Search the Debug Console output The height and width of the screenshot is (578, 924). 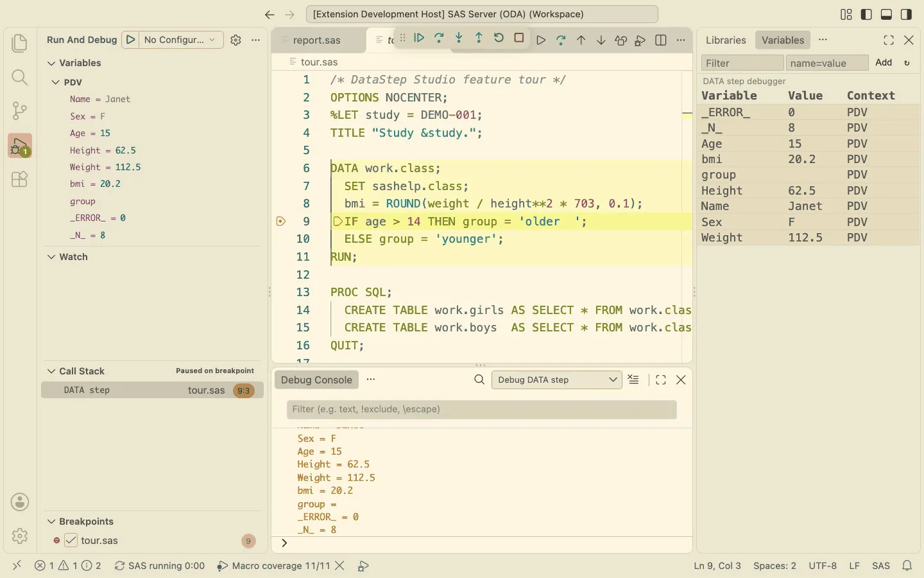[x=479, y=380]
